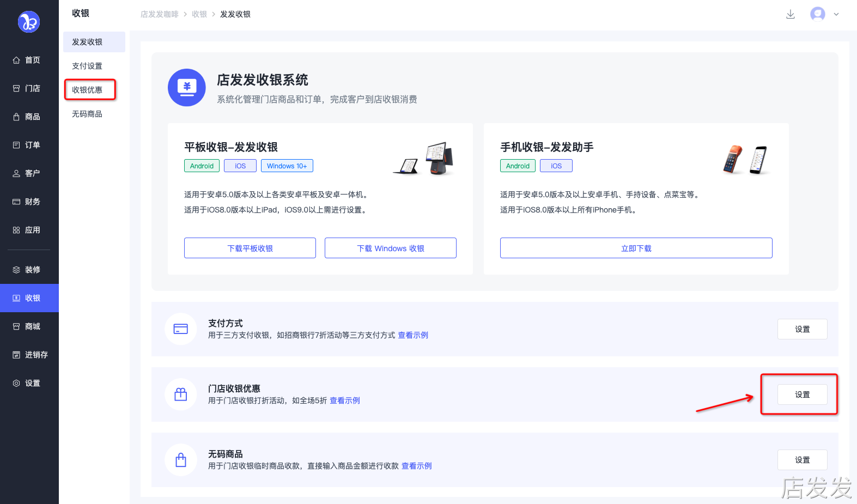Open 查看示例 link for 无码商品
This screenshot has width=857, height=504.
click(417, 466)
